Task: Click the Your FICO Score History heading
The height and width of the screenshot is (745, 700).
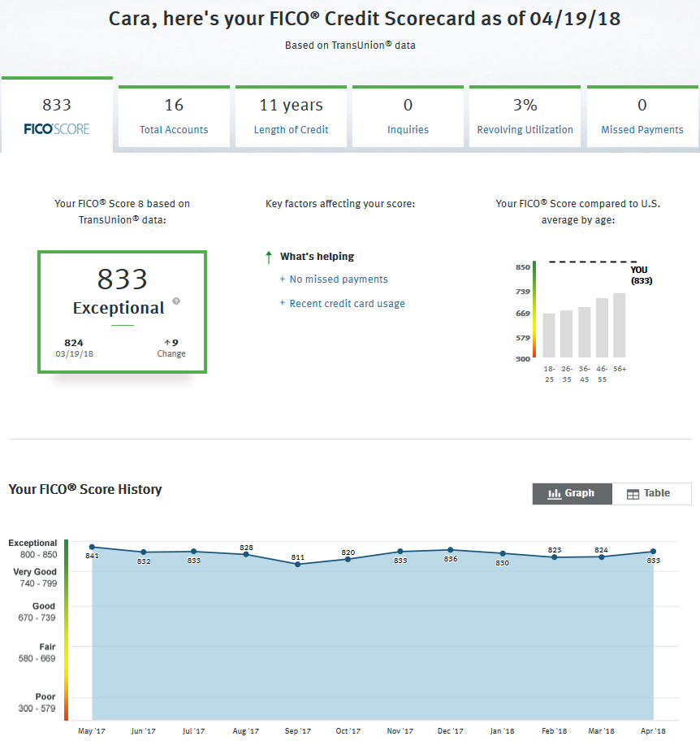Action: coord(85,489)
